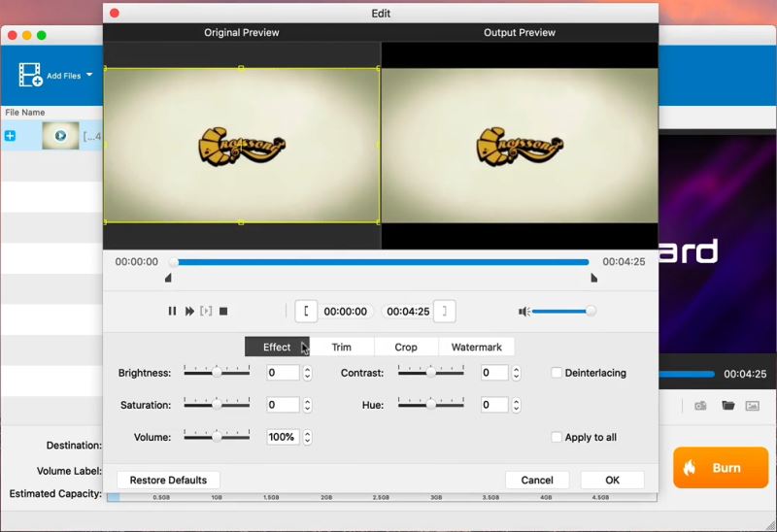Viewport: 777px width, 532px height.
Task: Click the trim start time 00:00:00 field
Action: coord(346,311)
